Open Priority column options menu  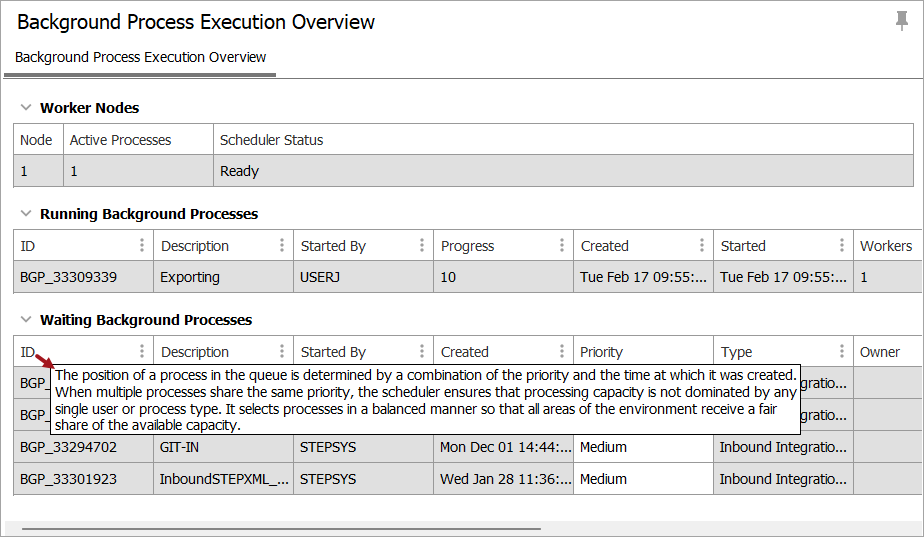[702, 352]
